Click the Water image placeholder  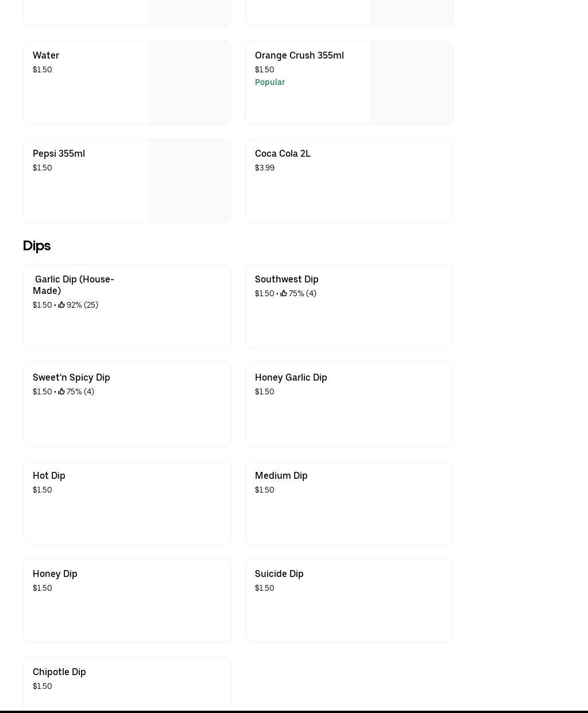pos(189,82)
